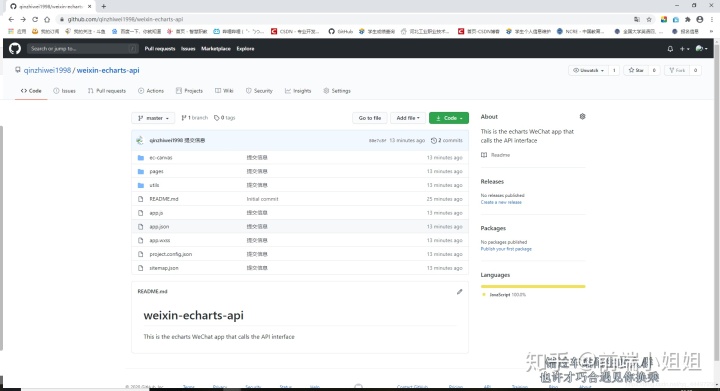Focus the Search or jump to field
Viewport: 720px width, 391px height.
pos(83,49)
